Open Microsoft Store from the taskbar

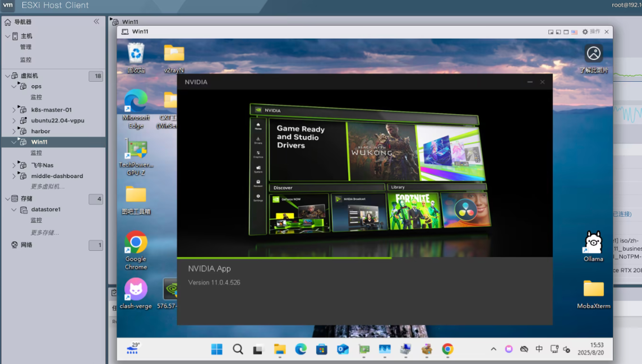coord(322,349)
